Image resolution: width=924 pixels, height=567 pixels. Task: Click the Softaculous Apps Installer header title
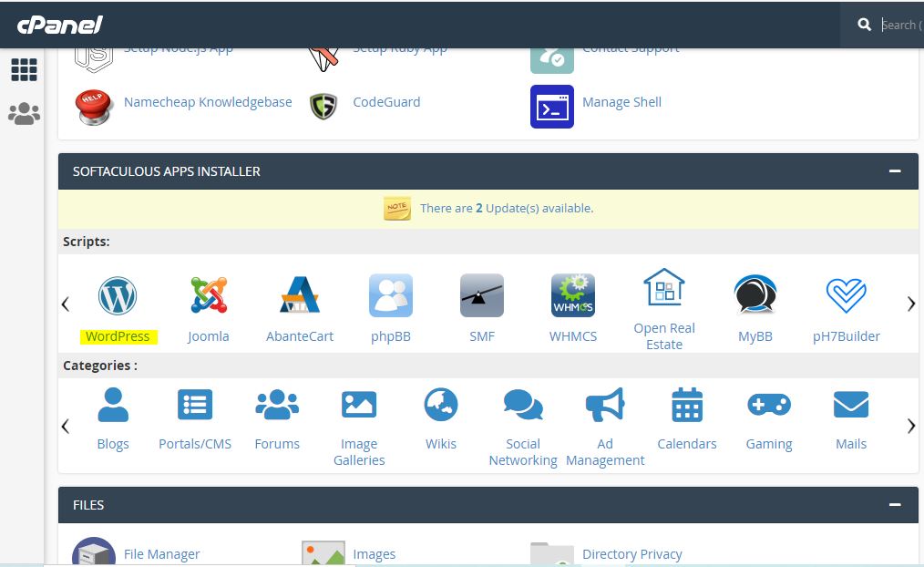tap(166, 171)
